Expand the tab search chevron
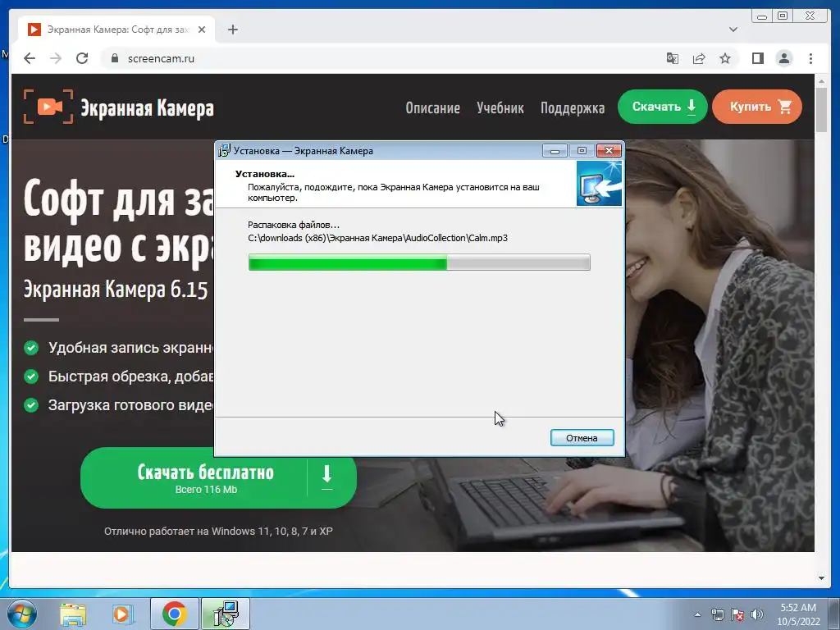Image resolution: width=840 pixels, height=630 pixels. 733,30
